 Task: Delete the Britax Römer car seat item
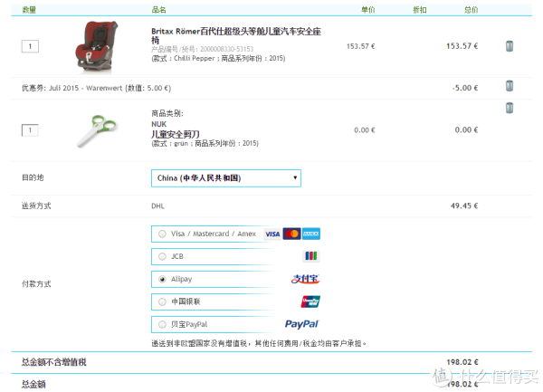pos(509,46)
